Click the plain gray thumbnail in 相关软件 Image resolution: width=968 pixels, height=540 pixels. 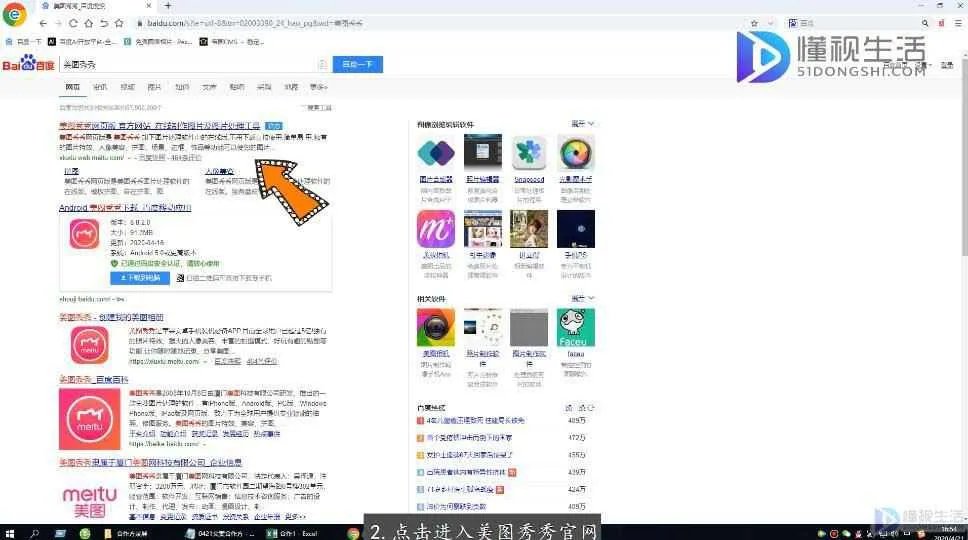[529, 328]
